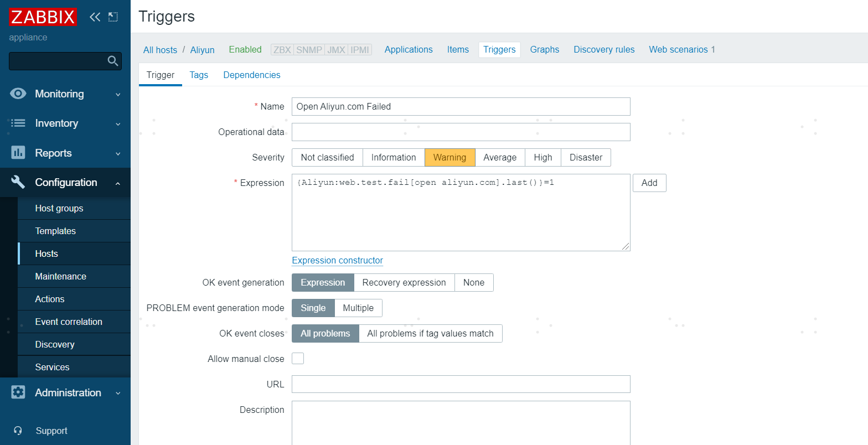Set severity to Average
Screen dimensions: 868x445
tap(500, 157)
